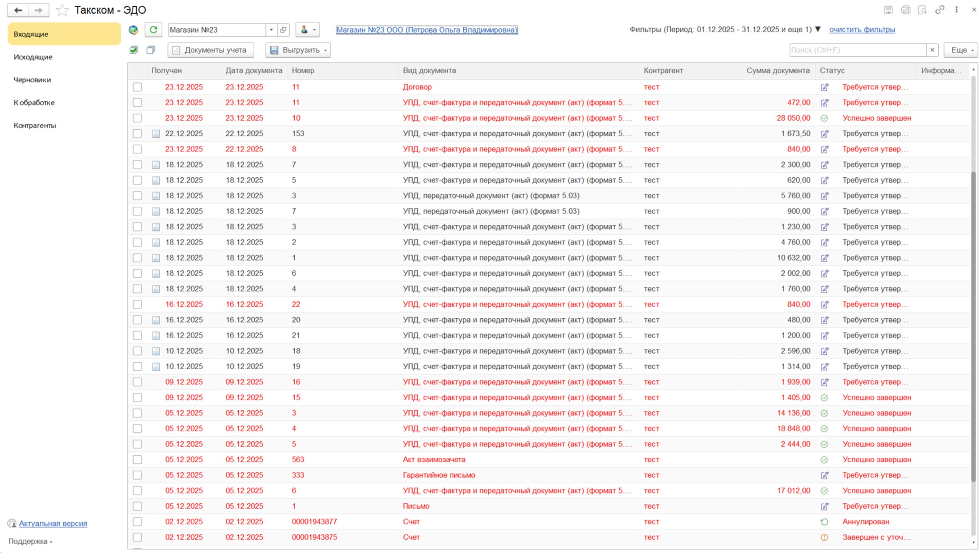980x553 pixels.
Task: Click the copy link icon in title bar
Action: tap(940, 10)
